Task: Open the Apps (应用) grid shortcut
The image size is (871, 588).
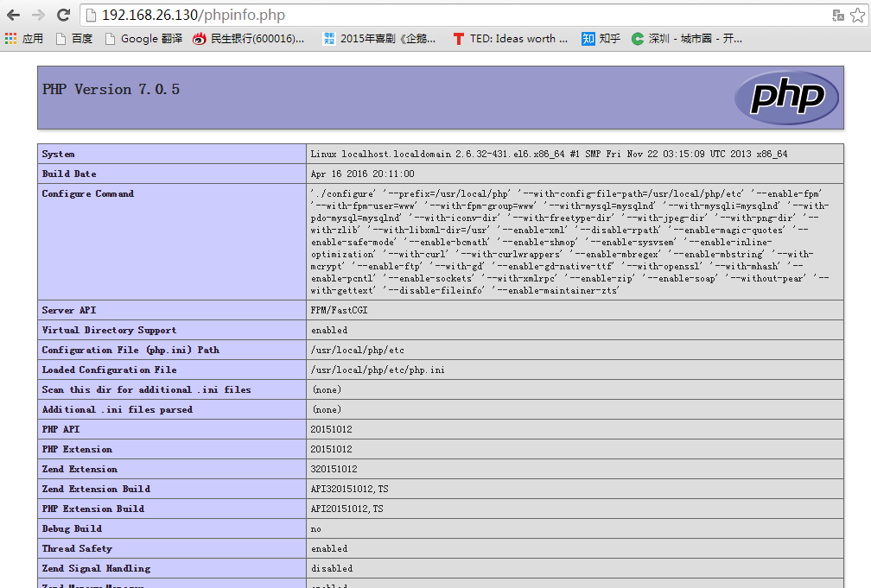Action: (x=24, y=39)
